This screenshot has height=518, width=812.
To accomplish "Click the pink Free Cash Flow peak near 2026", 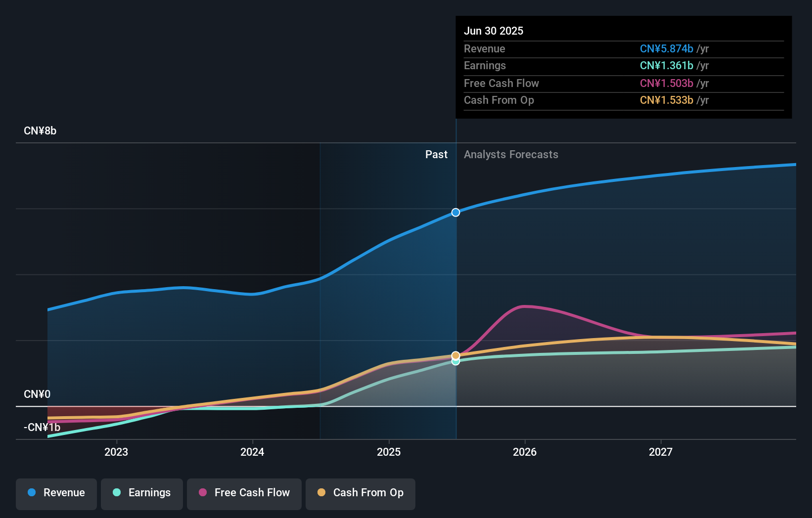I will (x=526, y=306).
